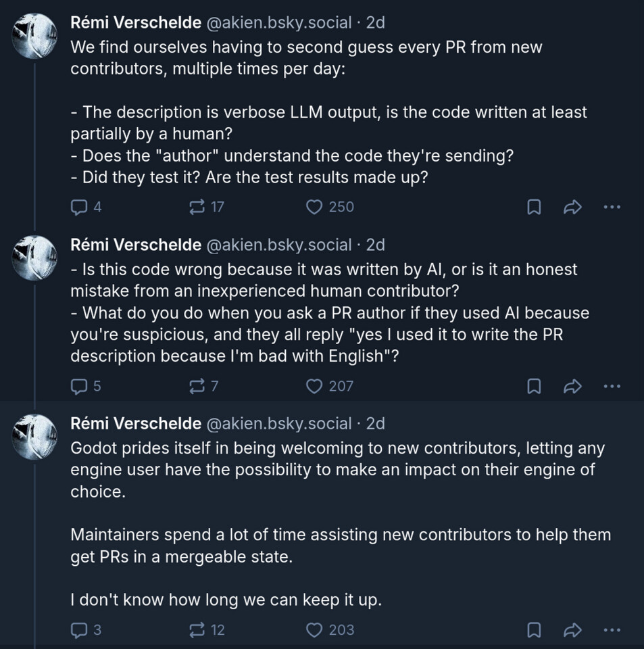Open more options on first post

click(612, 207)
